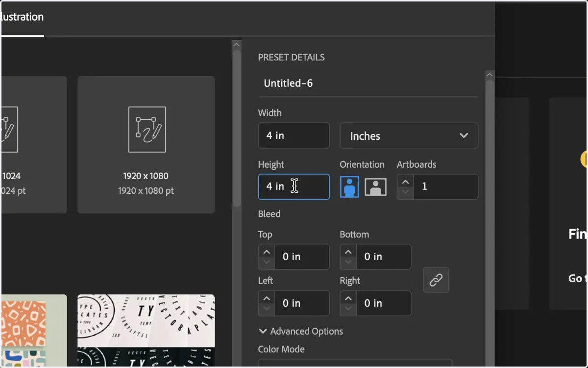Decrease Top bleed value
Viewport: 588px width, 368px height.
(x=267, y=263)
